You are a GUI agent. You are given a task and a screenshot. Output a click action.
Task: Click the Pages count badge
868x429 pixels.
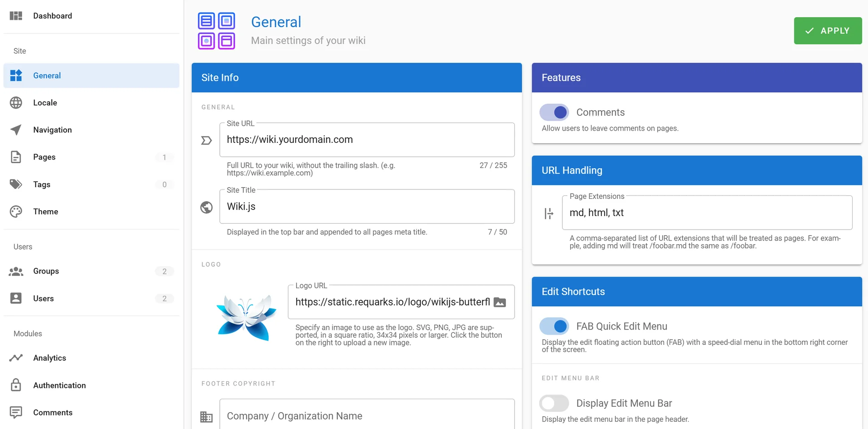point(165,157)
